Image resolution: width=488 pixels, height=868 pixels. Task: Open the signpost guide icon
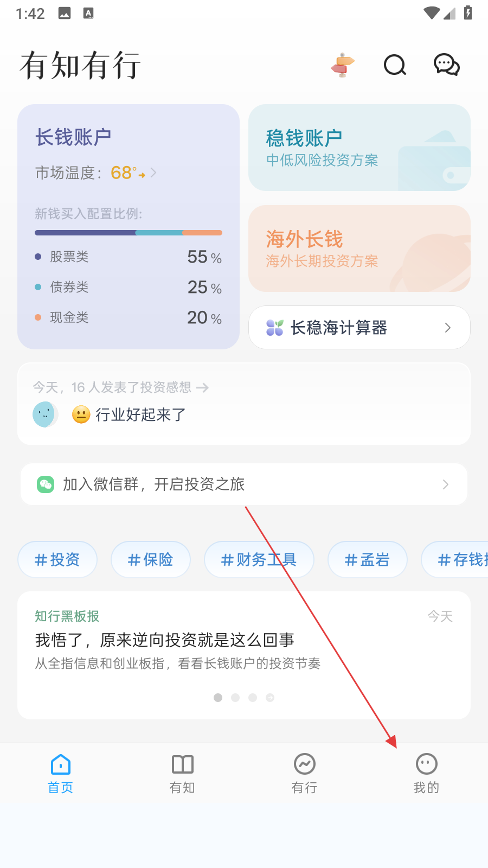pyautogui.click(x=342, y=65)
